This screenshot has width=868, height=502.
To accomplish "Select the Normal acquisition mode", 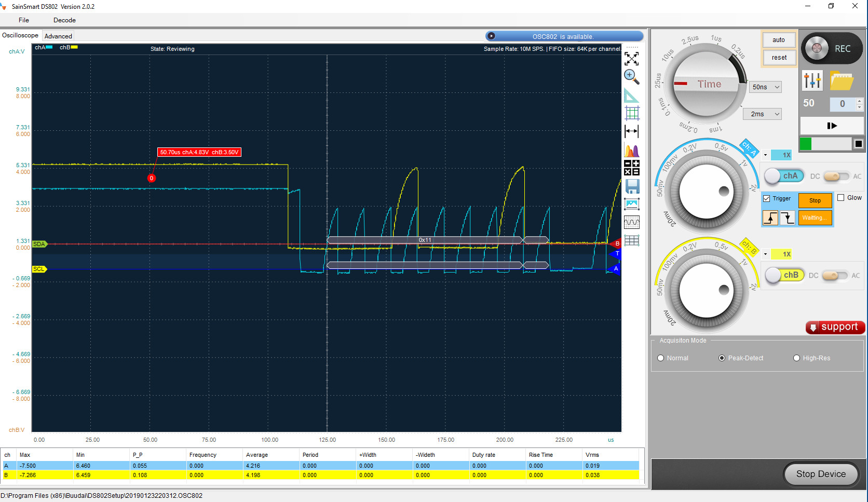I will [661, 358].
